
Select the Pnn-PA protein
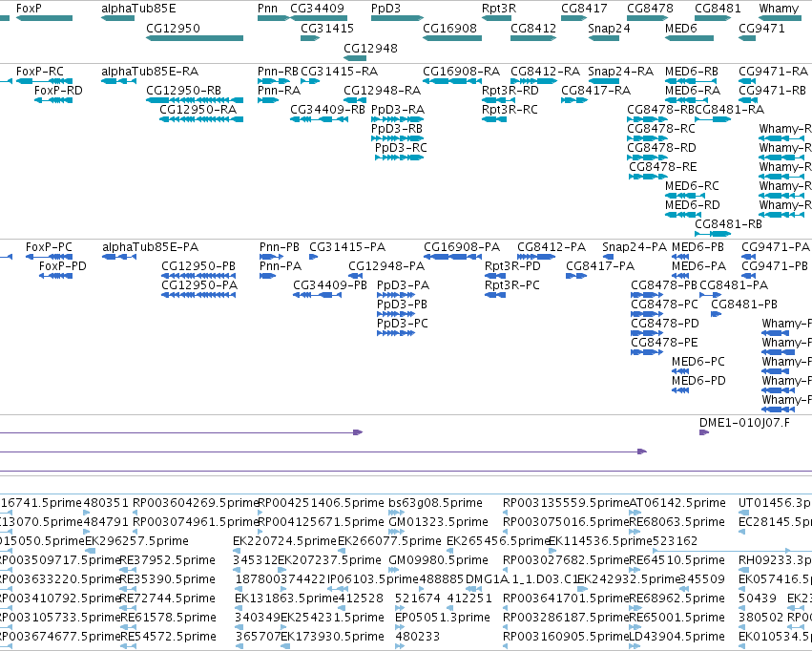(x=268, y=276)
